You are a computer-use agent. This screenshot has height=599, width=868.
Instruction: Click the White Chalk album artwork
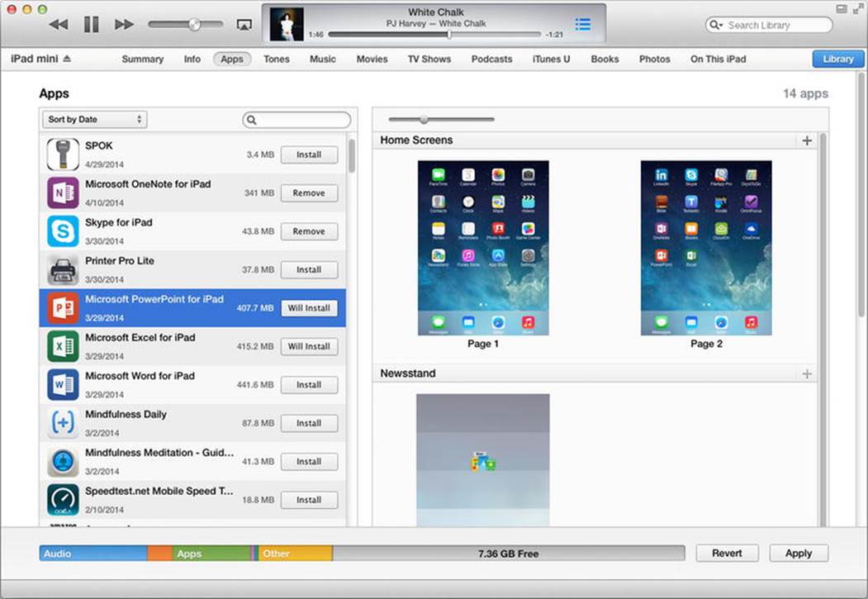287,24
